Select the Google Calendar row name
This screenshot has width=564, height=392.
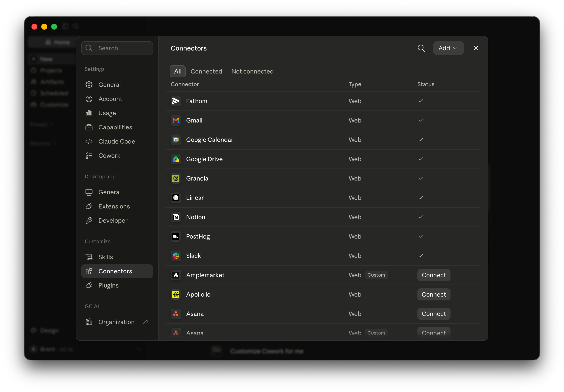210,140
